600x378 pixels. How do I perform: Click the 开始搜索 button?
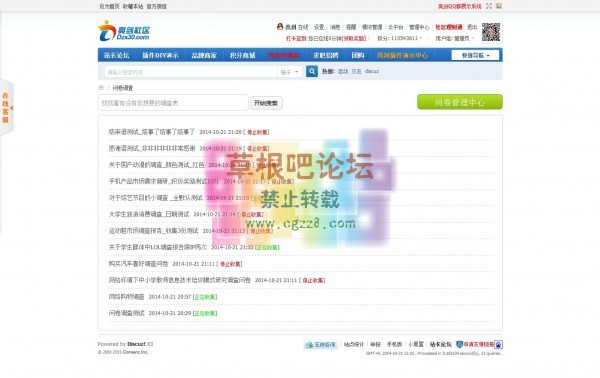coord(266,103)
